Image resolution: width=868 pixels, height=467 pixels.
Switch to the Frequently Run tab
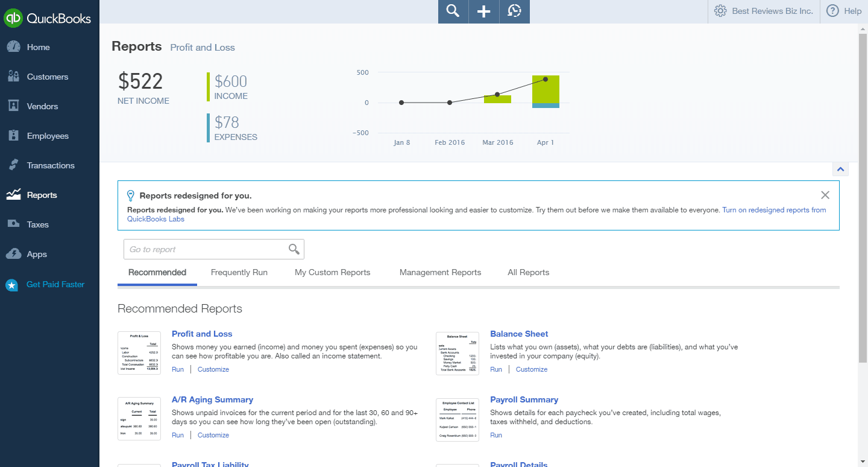pyautogui.click(x=239, y=272)
